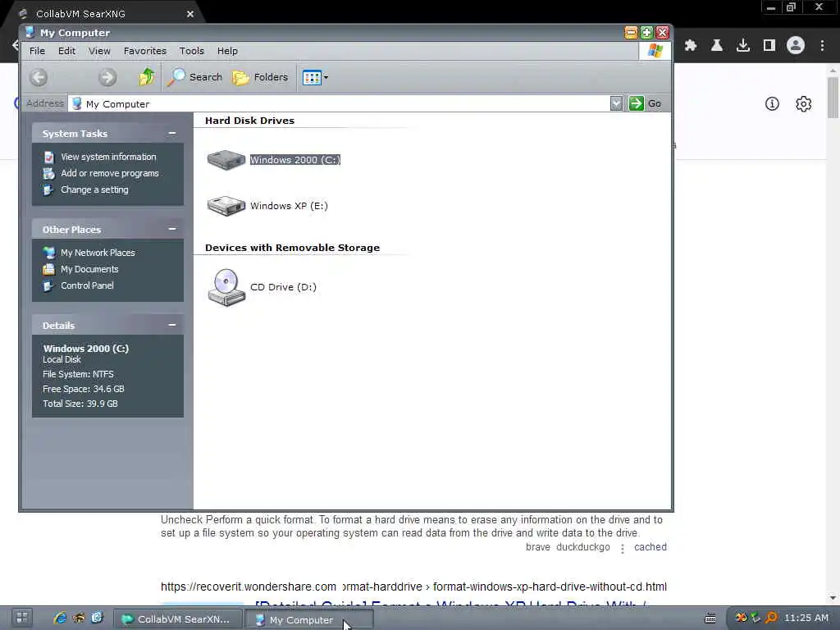Toggle the browser side panel icon
The image size is (840, 630).
769,46
